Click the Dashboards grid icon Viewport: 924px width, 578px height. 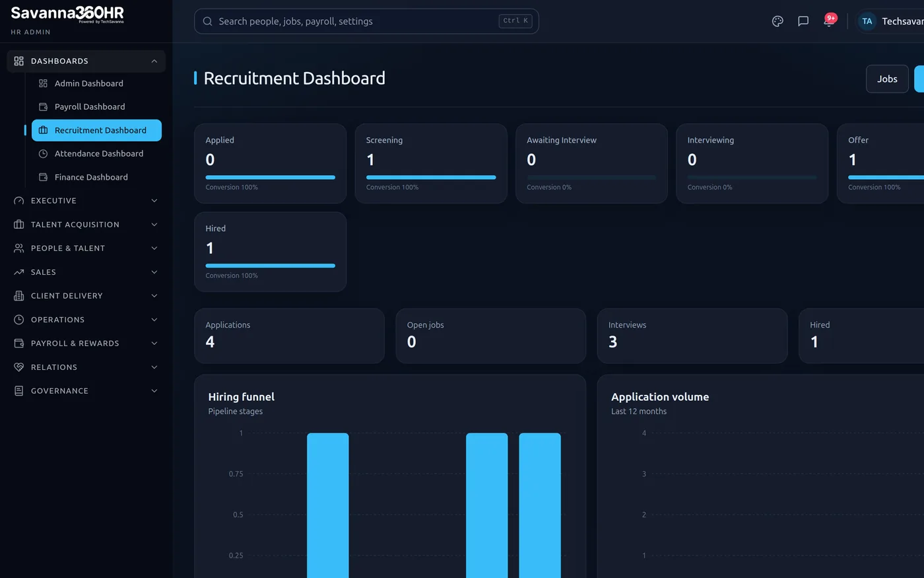(x=18, y=61)
